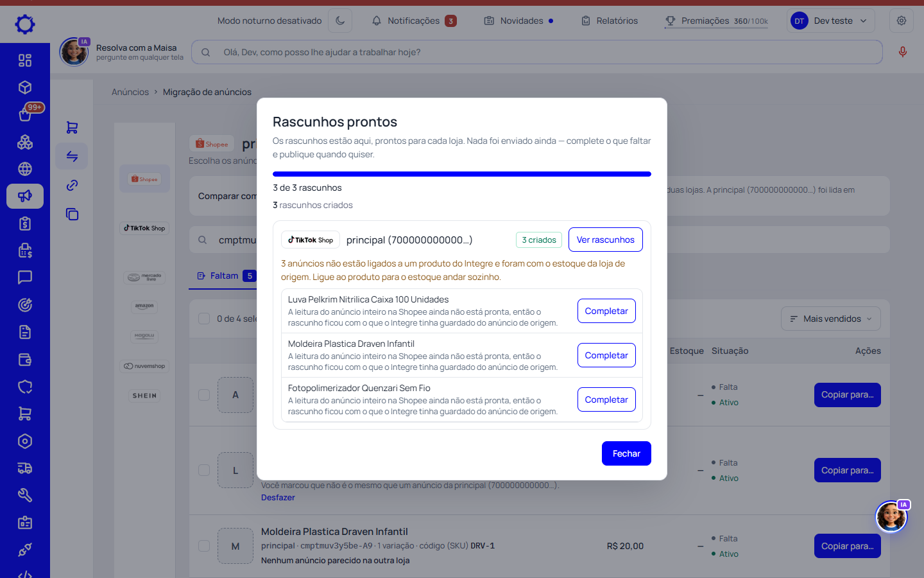The width and height of the screenshot is (924, 578).
Task: Select TikTok Shop marketplace in list
Action: 144,228
